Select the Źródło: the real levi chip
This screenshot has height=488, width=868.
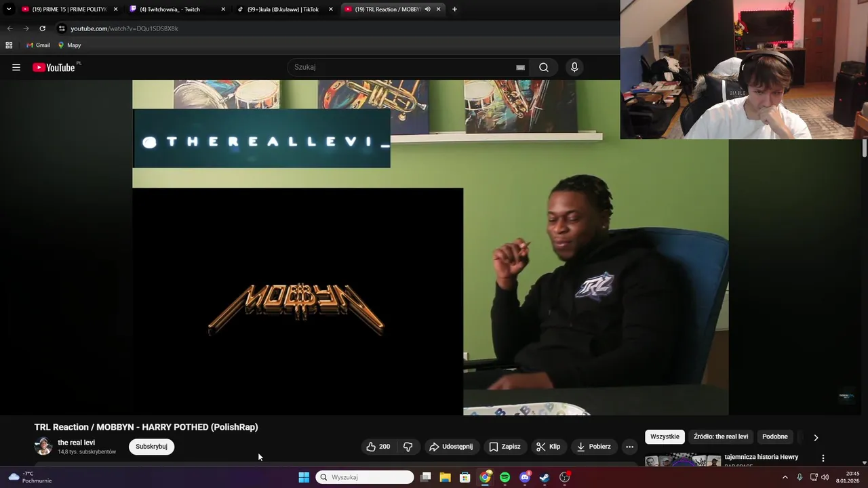point(721,436)
